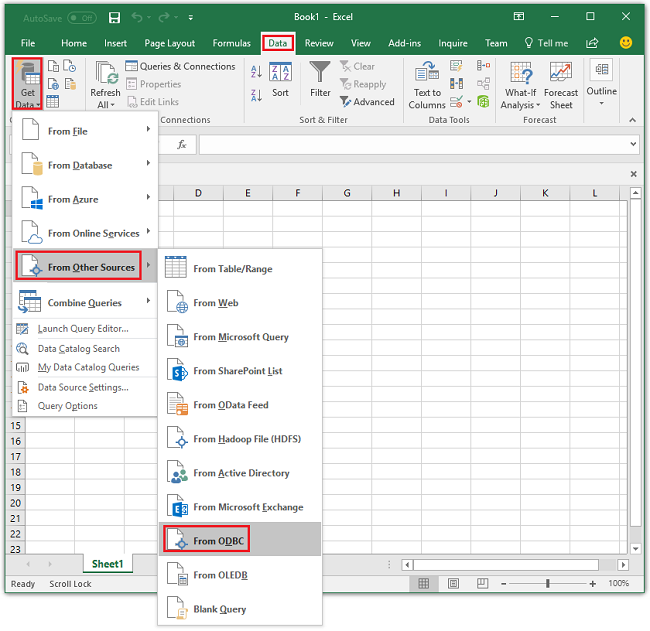The height and width of the screenshot is (631, 650).
Task: Open the Formulas ribbon tab
Action: 231,43
